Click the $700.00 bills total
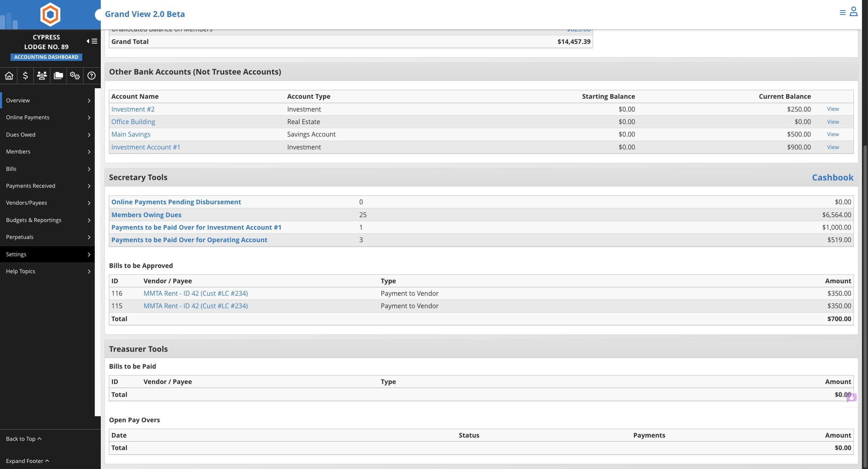 pyautogui.click(x=839, y=319)
